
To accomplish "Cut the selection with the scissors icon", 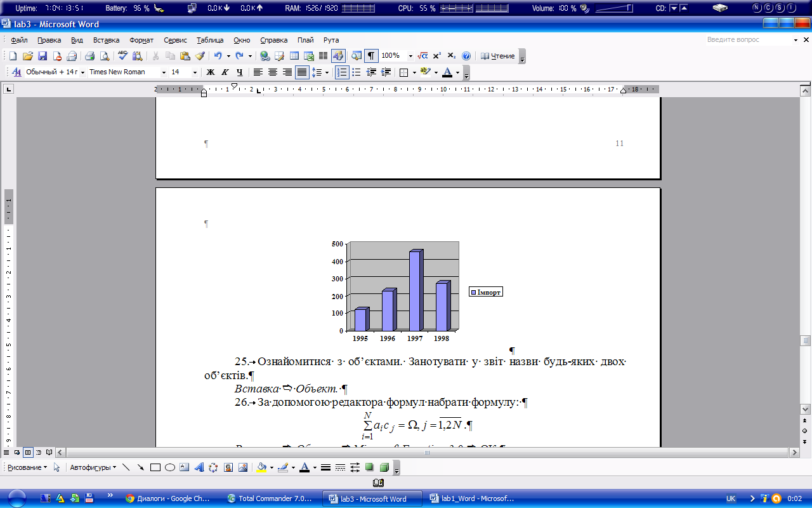I will coord(155,56).
